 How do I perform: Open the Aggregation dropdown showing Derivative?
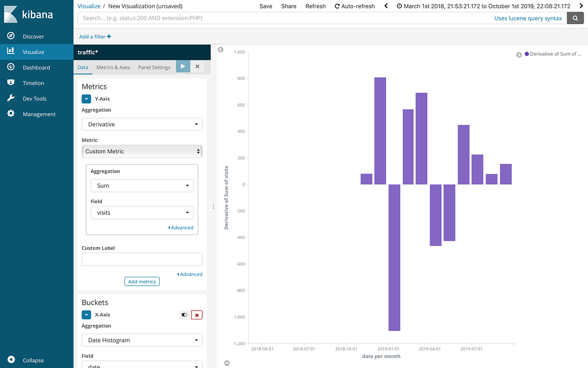coord(142,124)
